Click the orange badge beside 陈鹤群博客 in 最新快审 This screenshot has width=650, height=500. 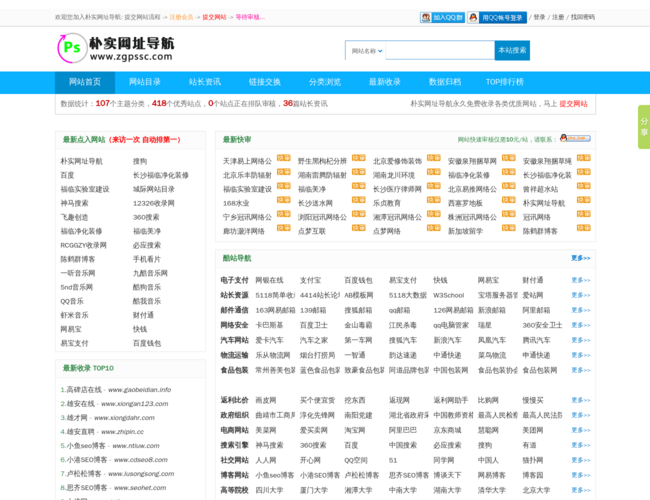pyautogui.click(x=584, y=229)
